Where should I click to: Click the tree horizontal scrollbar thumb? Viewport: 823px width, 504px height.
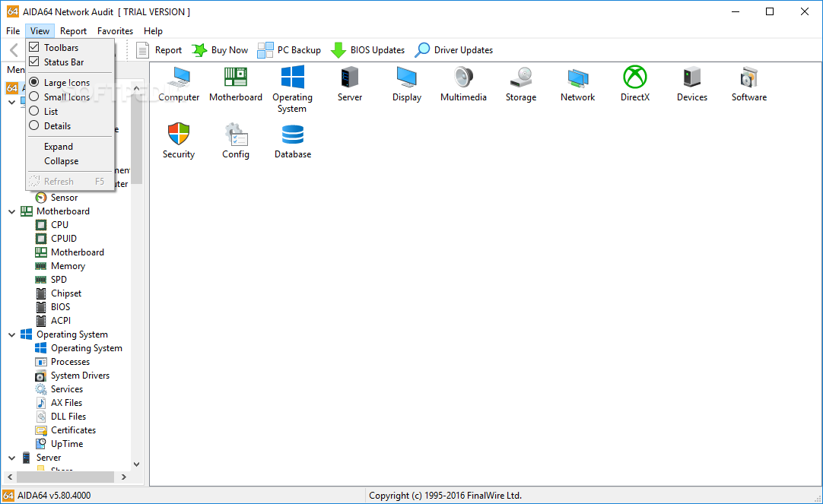pos(65,477)
